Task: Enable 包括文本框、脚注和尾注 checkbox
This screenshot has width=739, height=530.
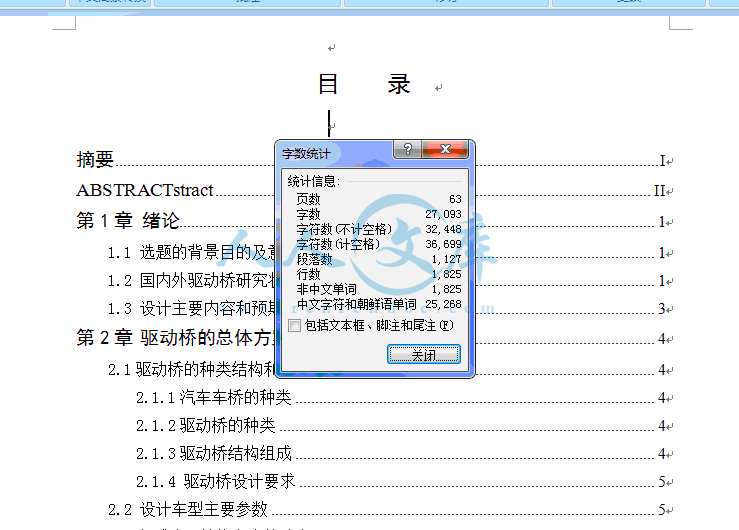Action: tap(295, 326)
